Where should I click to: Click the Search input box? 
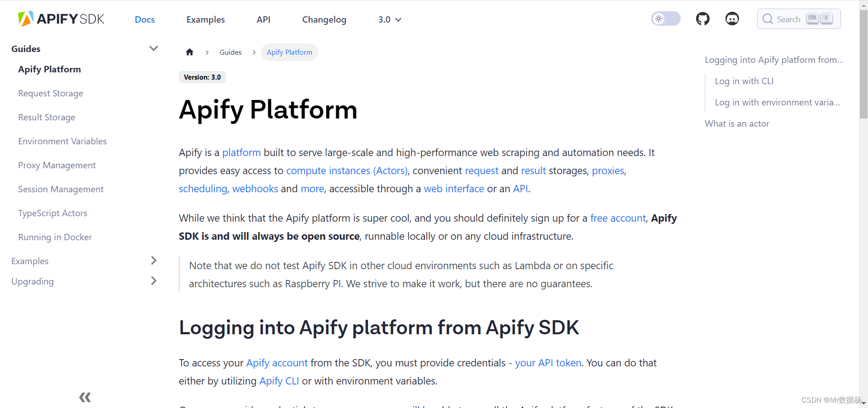[798, 19]
